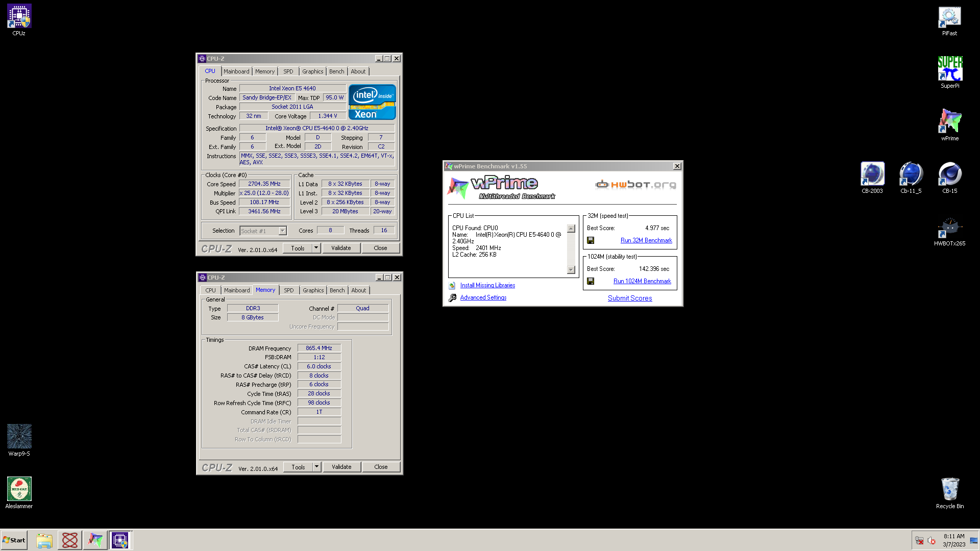Close the wPrime Benchmark window
This screenshot has height=551, width=980.
coord(677,166)
